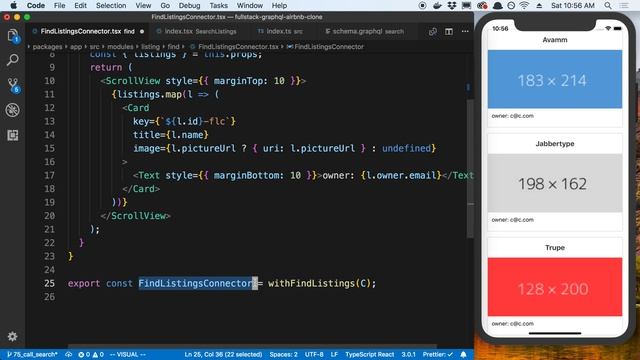Tap the Avamm card image in simulator
The width and height of the screenshot is (640, 360).
click(x=555, y=79)
